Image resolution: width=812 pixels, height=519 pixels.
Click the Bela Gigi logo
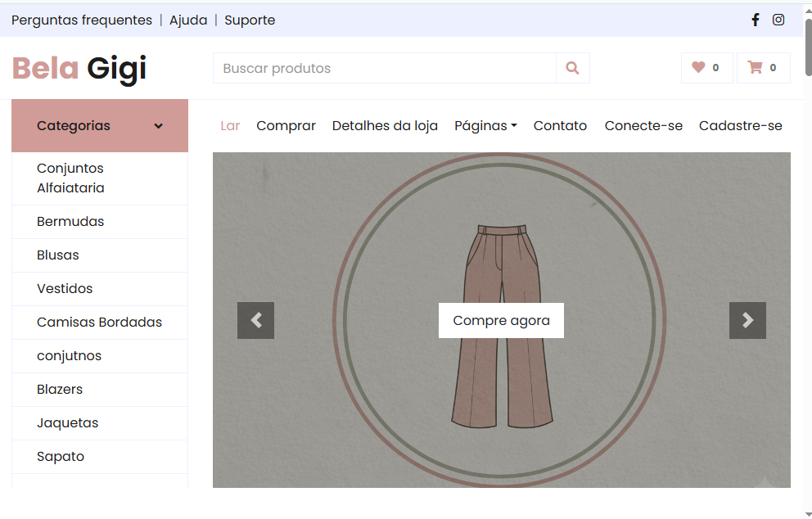[x=79, y=68]
